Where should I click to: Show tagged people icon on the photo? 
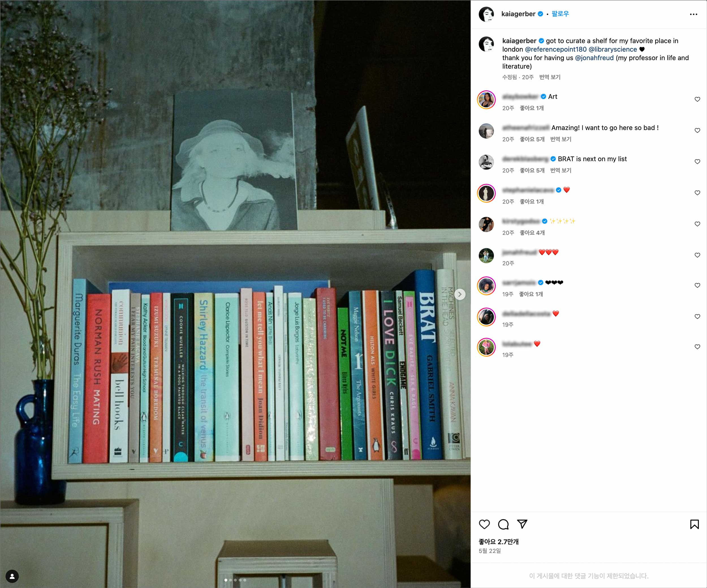point(12,576)
